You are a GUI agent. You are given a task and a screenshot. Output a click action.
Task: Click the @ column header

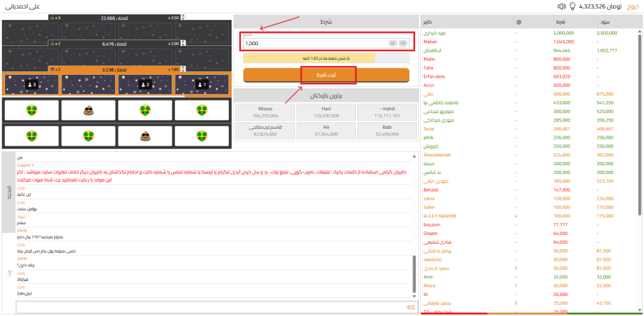point(532,21)
